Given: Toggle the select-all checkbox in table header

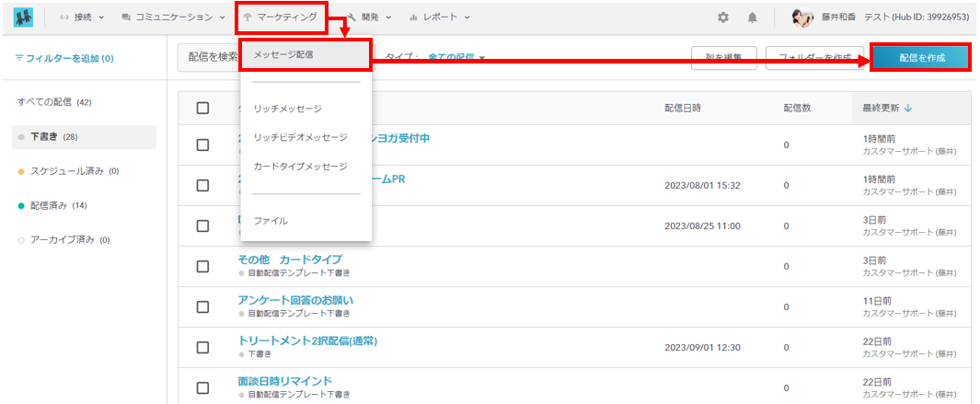Looking at the screenshot, I should [203, 108].
